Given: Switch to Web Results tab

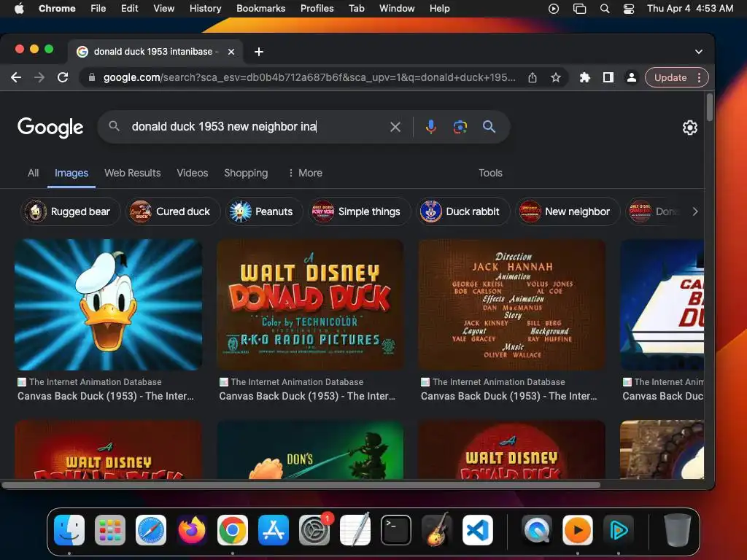Looking at the screenshot, I should click(x=133, y=173).
